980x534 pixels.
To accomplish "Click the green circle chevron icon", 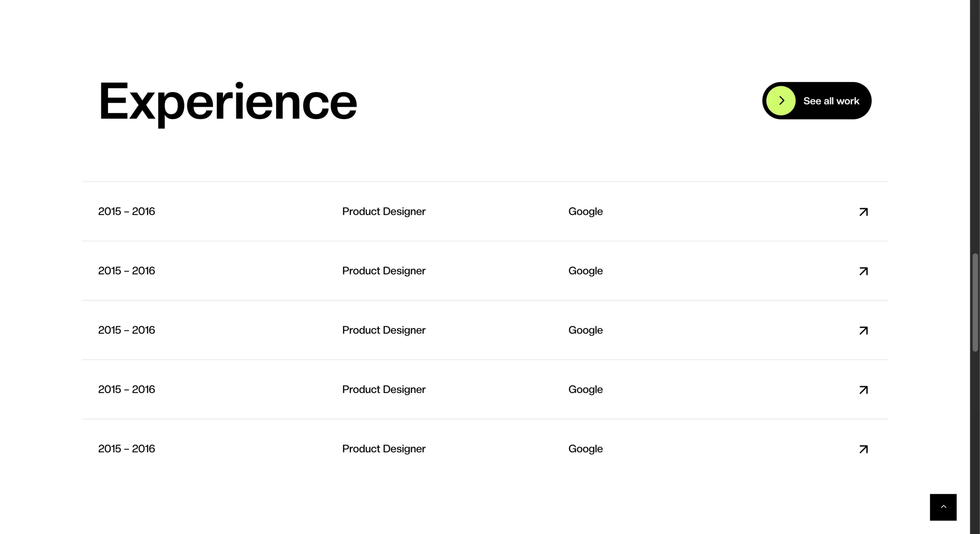I will point(781,101).
